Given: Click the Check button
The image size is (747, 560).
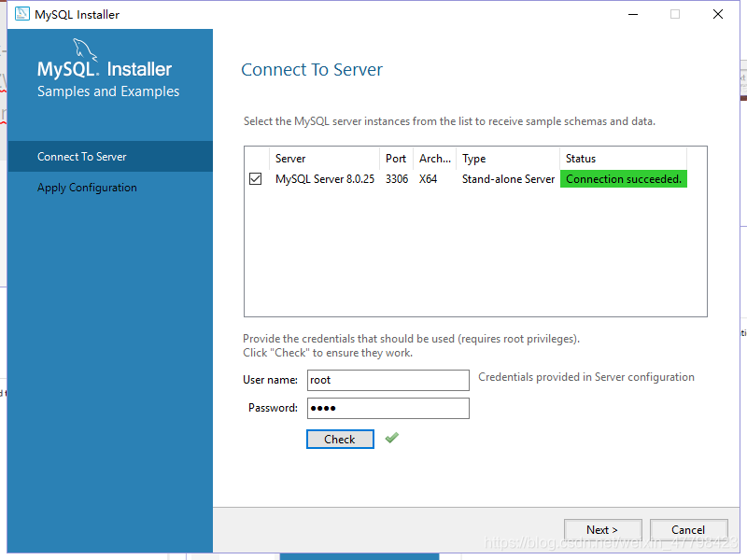Looking at the screenshot, I should [340, 439].
